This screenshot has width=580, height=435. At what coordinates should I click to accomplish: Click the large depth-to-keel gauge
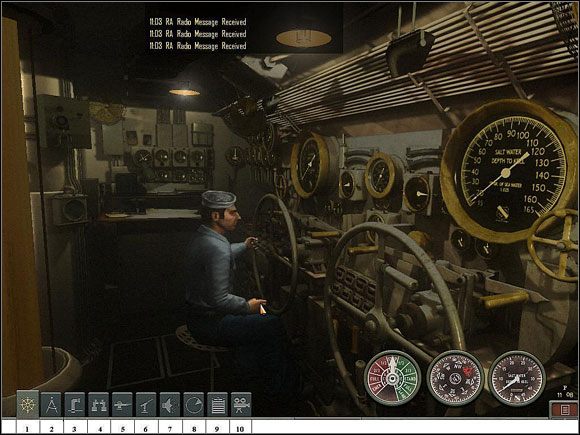[510, 171]
